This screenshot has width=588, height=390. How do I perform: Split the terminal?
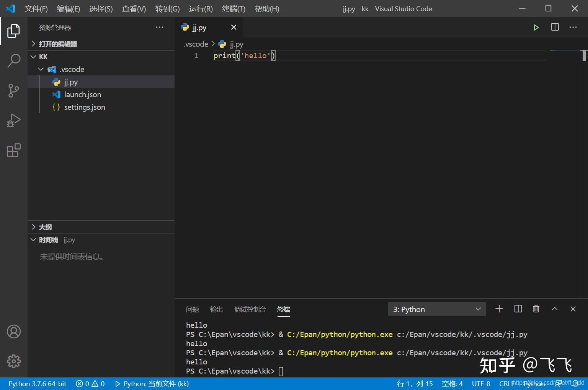point(518,309)
